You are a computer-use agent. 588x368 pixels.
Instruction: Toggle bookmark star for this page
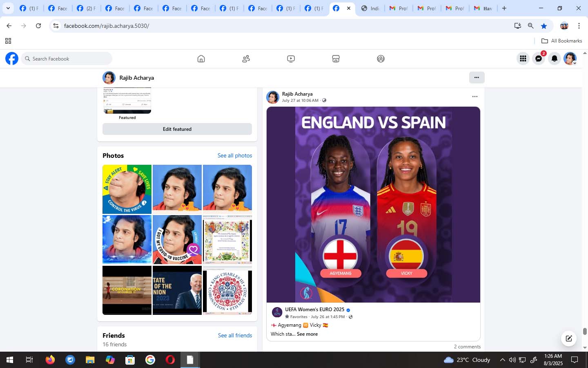coord(544,26)
